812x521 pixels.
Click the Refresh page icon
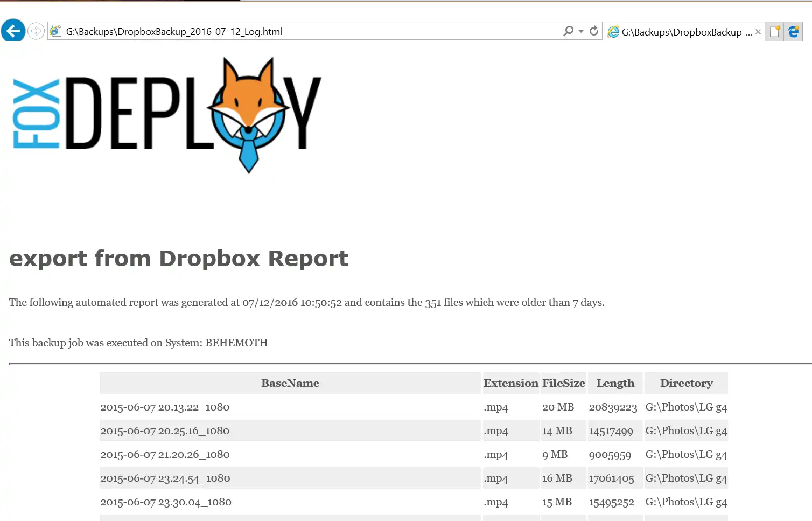(594, 31)
